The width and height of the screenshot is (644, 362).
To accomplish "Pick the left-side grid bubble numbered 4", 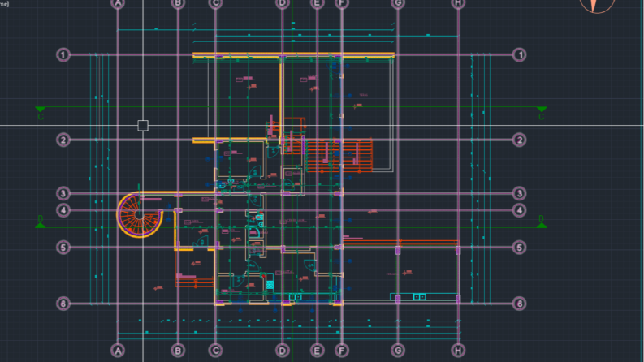I will [x=63, y=210].
